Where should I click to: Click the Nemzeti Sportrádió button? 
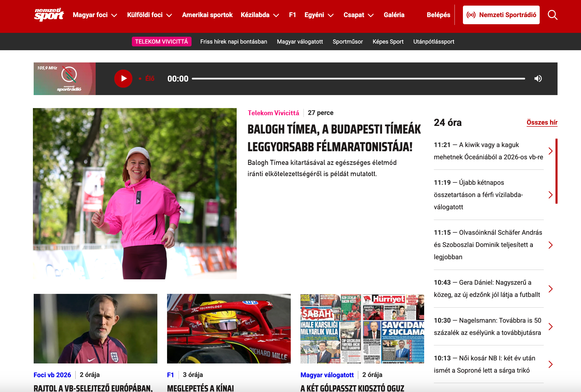click(x=501, y=15)
